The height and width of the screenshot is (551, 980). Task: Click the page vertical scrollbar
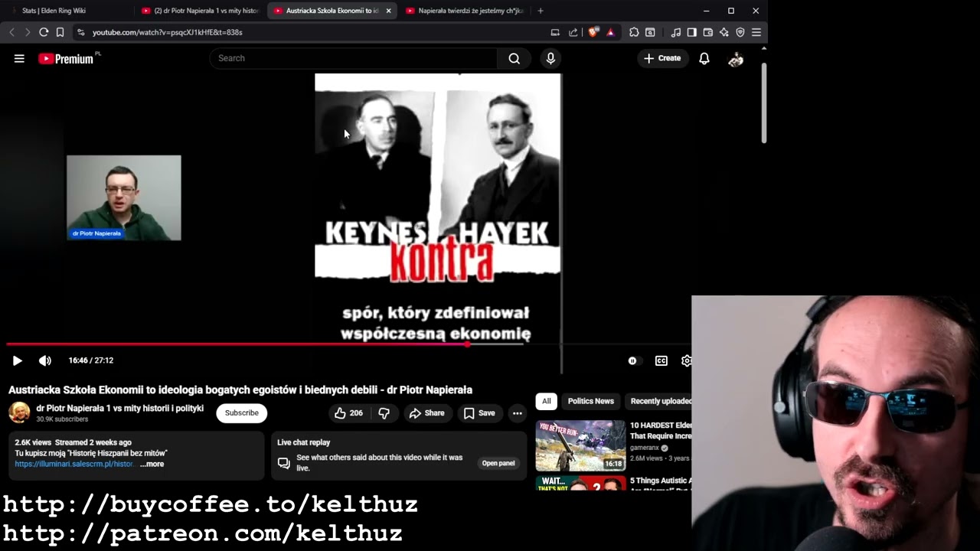[763, 103]
